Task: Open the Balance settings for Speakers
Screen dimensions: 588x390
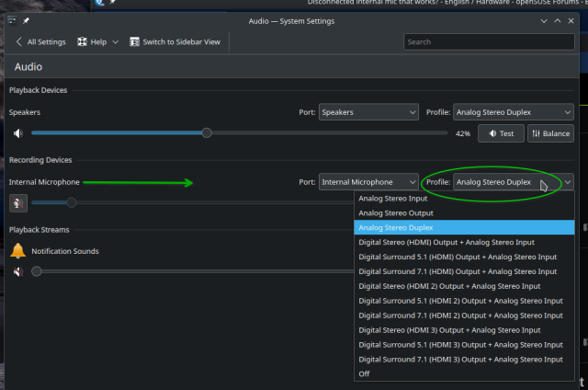Action: pos(551,133)
